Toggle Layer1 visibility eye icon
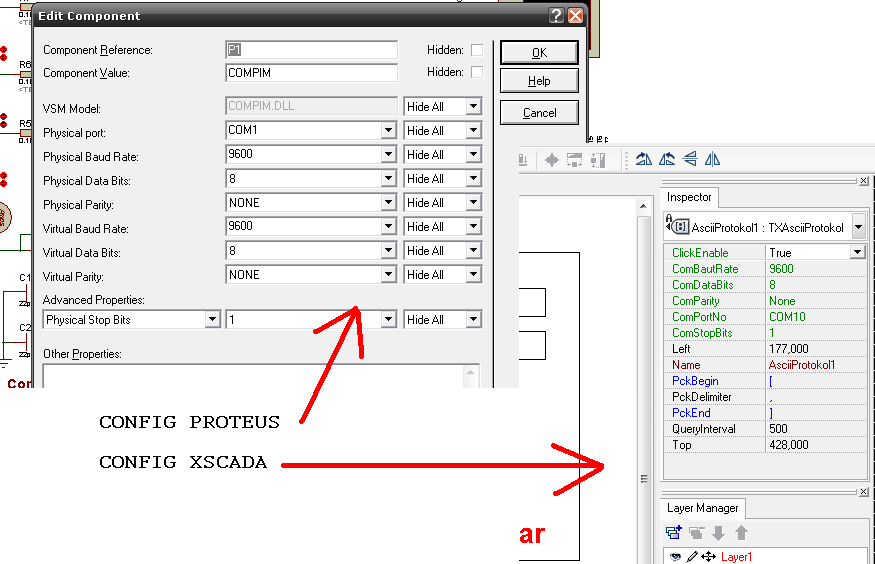 [675, 557]
